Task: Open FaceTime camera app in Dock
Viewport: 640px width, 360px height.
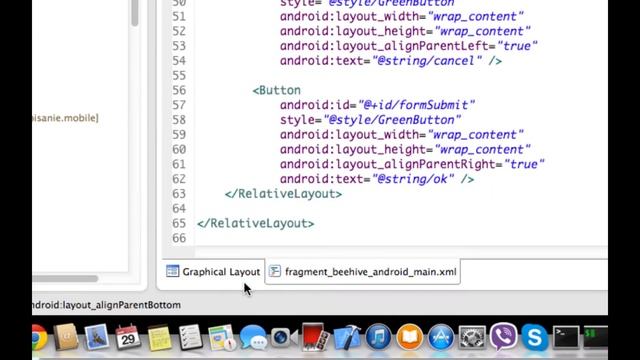Action: click(x=284, y=337)
